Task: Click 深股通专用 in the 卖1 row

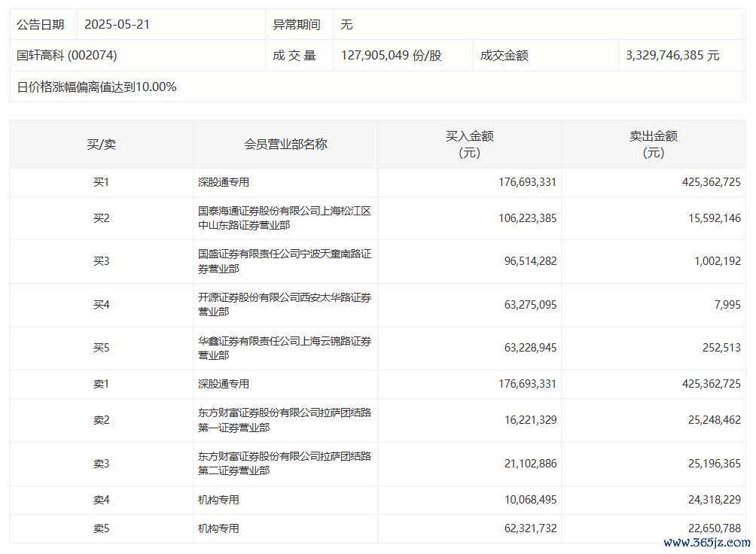Action: [223, 384]
